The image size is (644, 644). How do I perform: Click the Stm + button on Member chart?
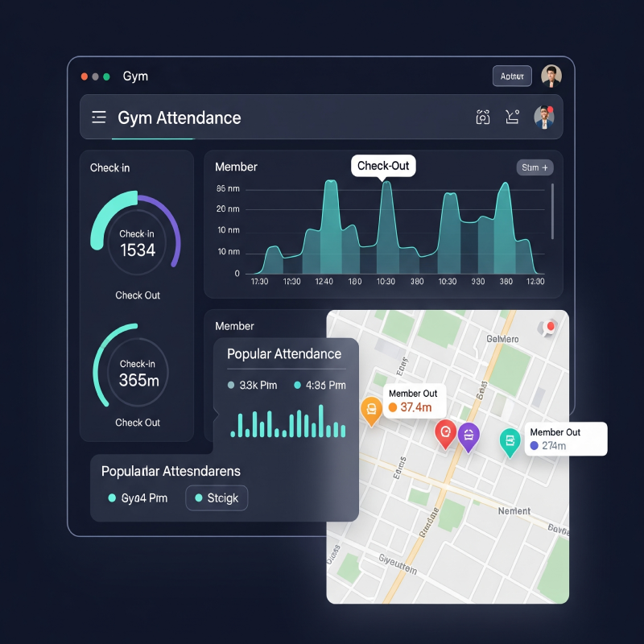(x=535, y=167)
